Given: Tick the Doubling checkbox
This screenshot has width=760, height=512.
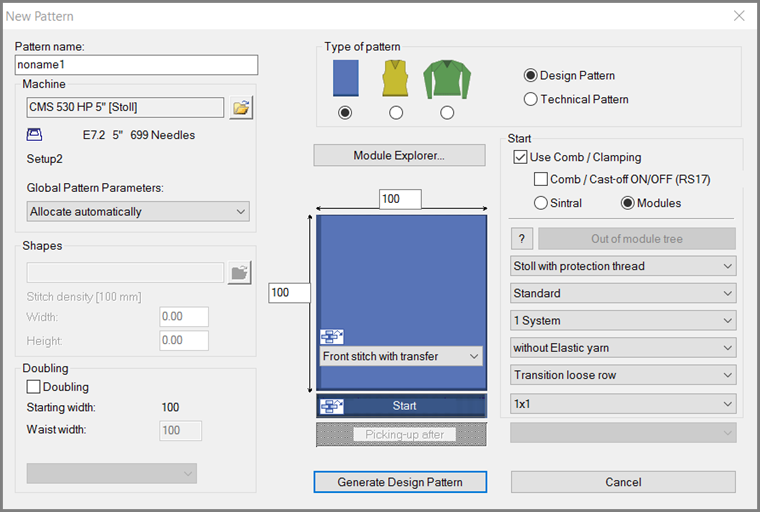Looking at the screenshot, I should coord(34,387).
